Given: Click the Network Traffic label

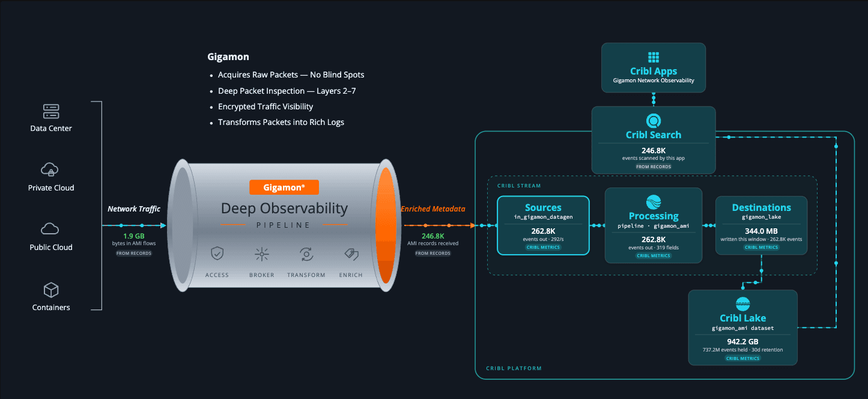Looking at the screenshot, I should [134, 209].
